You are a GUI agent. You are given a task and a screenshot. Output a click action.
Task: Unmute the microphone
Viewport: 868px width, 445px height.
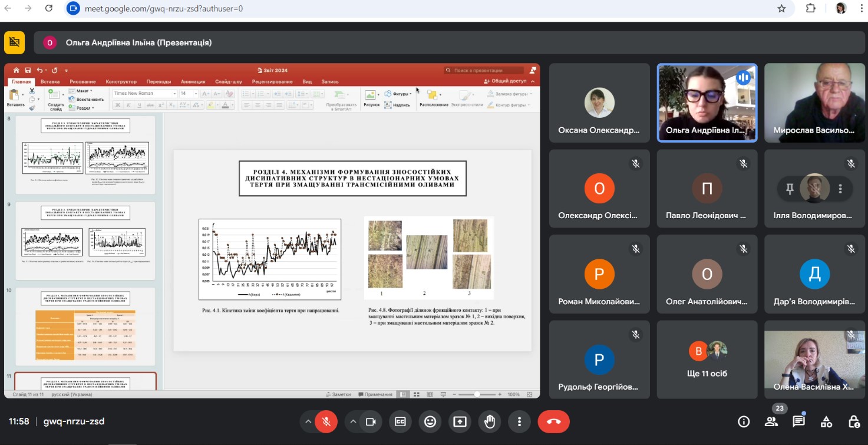coord(326,421)
